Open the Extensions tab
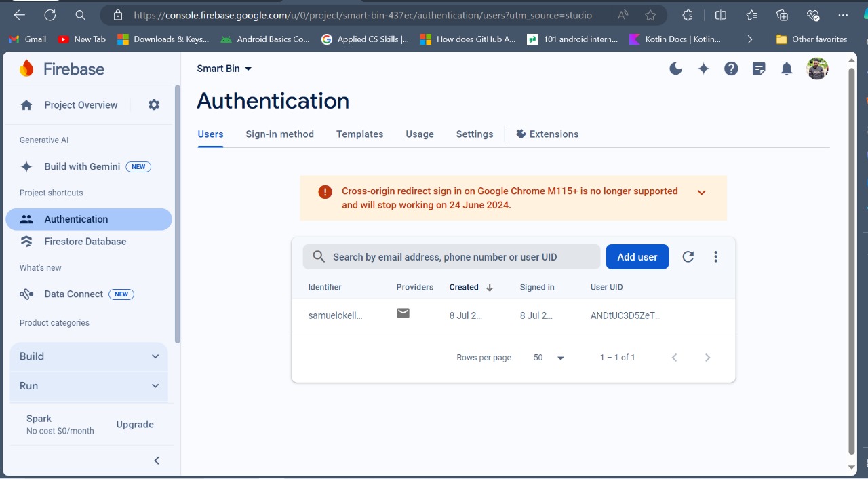The width and height of the screenshot is (868, 479). pyautogui.click(x=547, y=134)
